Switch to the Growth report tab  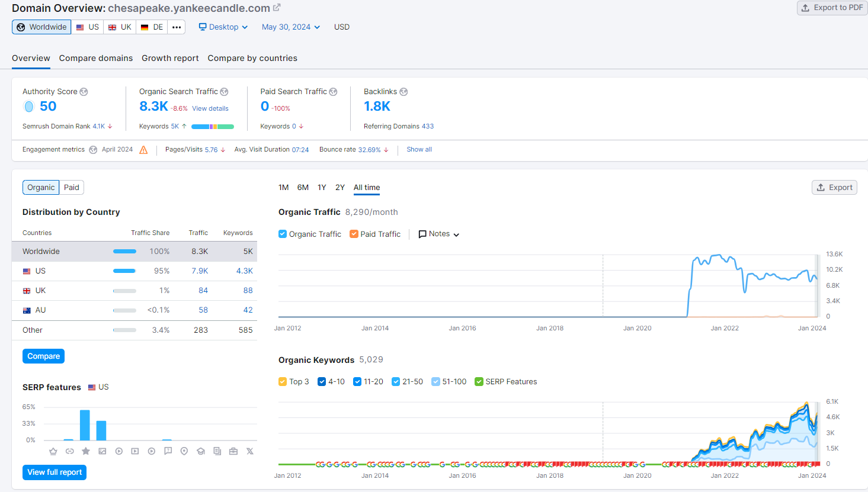point(170,58)
